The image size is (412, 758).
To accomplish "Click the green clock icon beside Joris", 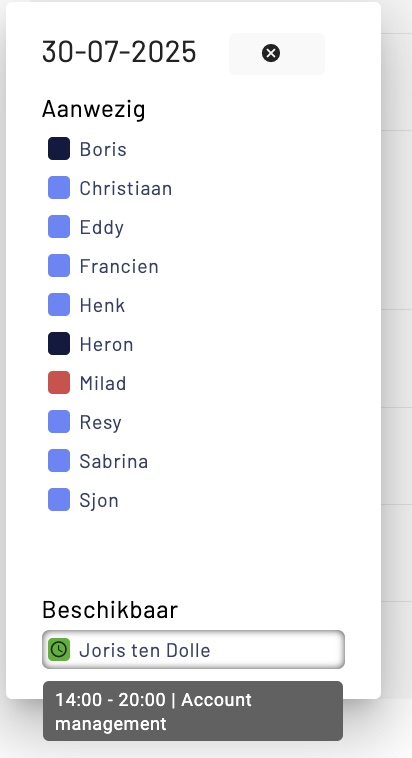I will click(59, 649).
